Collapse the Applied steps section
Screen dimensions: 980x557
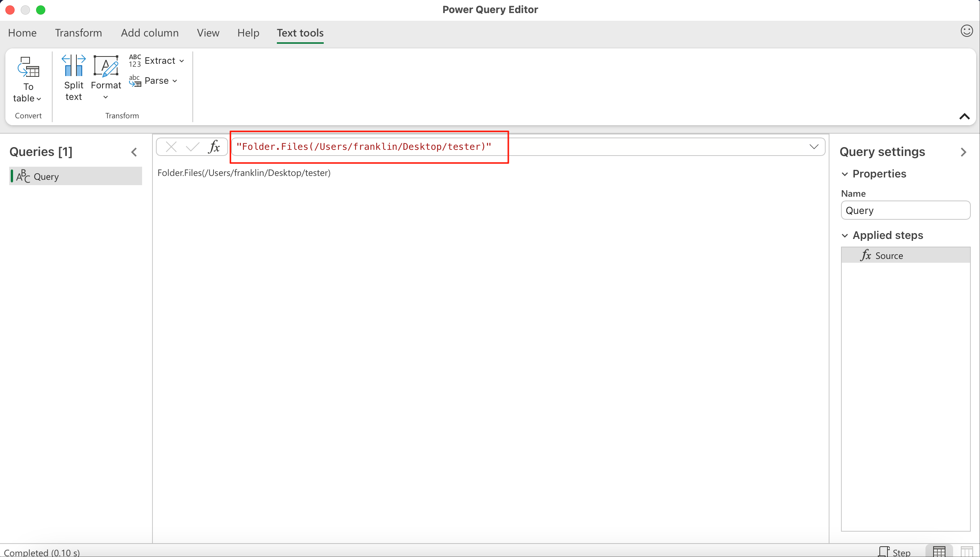tap(844, 235)
